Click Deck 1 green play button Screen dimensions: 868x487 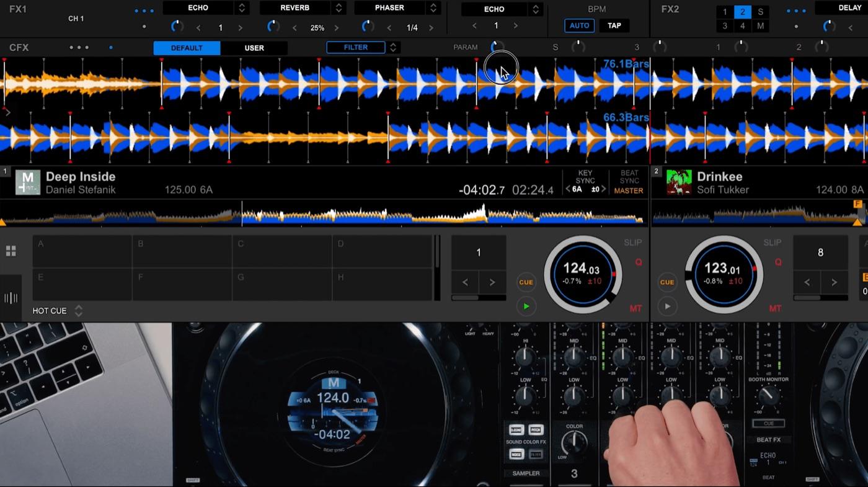[x=526, y=306]
